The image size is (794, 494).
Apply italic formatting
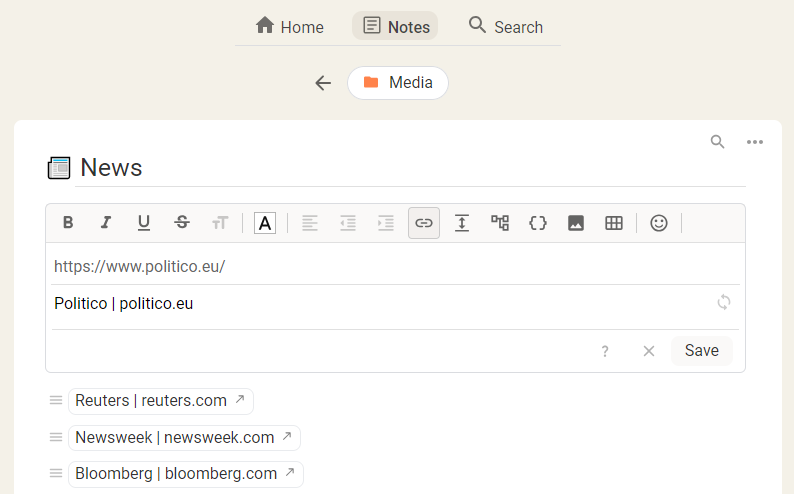tap(105, 223)
